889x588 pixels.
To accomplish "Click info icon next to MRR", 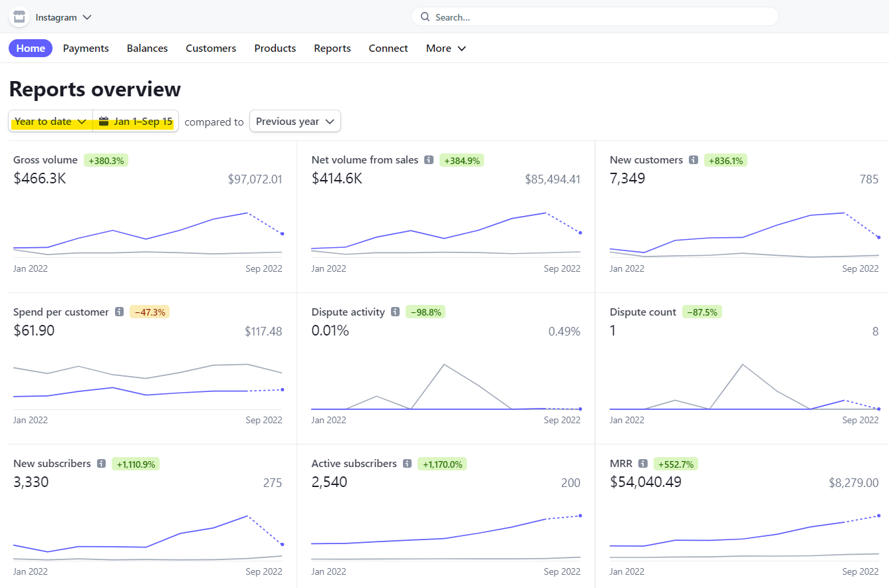I will (643, 464).
